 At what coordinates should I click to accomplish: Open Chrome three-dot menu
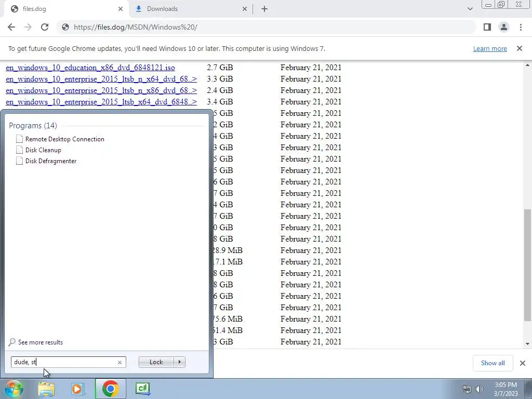pyautogui.click(x=521, y=27)
